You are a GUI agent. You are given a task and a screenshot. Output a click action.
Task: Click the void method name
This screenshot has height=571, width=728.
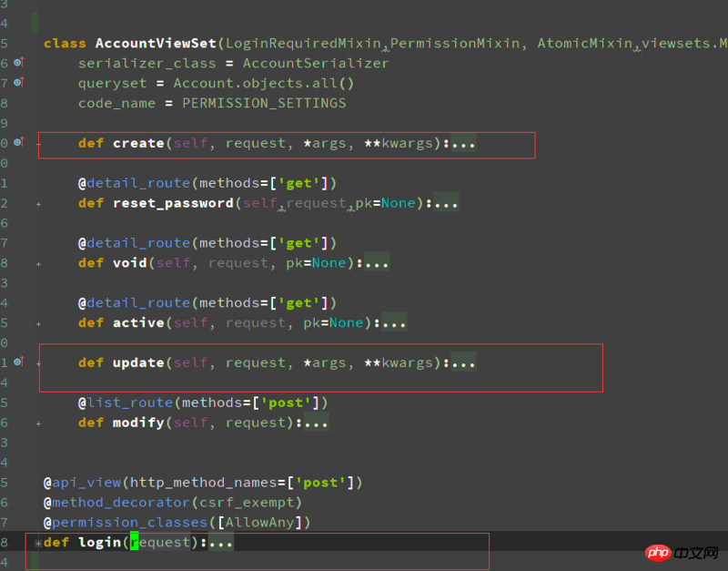tap(130, 263)
